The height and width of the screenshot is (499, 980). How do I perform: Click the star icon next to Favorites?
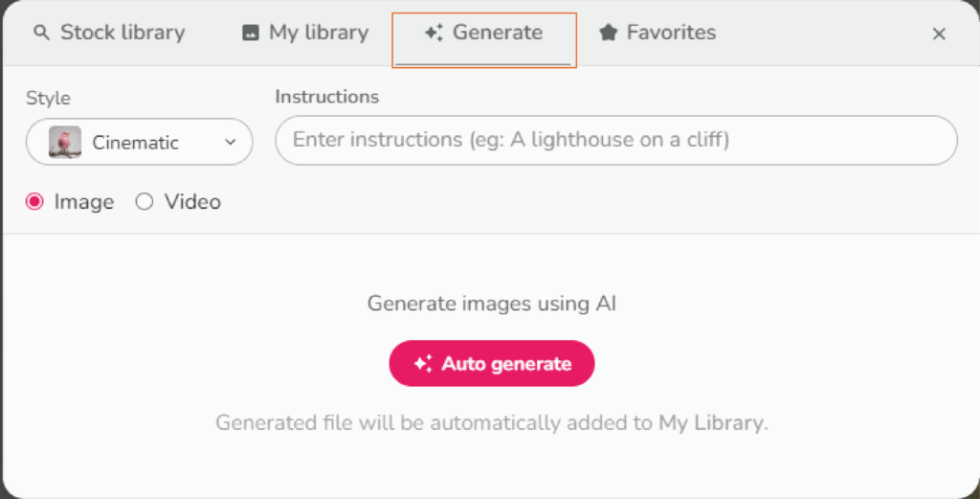pos(608,34)
